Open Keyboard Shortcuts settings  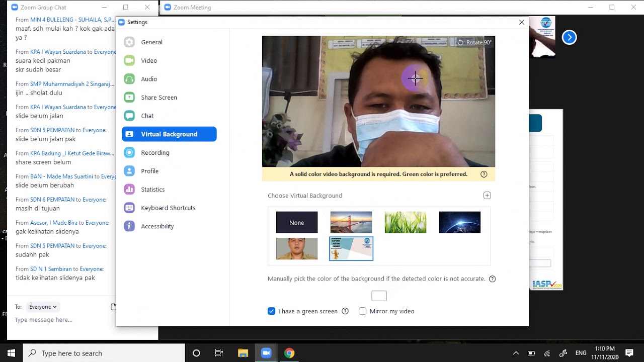(x=169, y=208)
